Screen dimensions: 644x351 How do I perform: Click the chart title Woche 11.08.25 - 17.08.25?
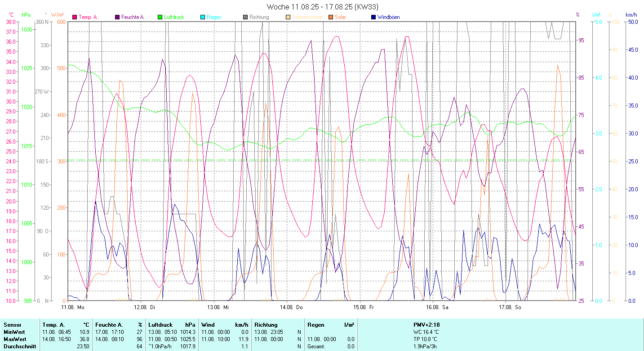(322, 6)
